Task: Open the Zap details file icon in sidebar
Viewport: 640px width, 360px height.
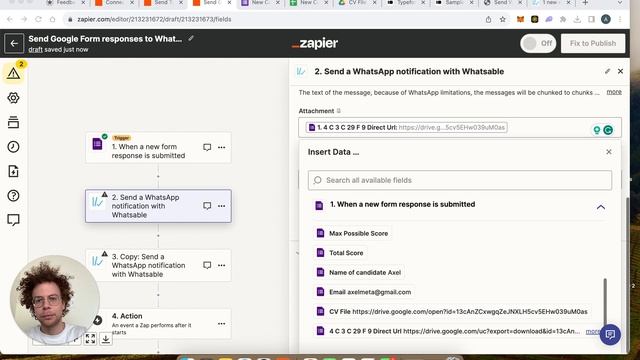Action: pyautogui.click(x=13, y=171)
